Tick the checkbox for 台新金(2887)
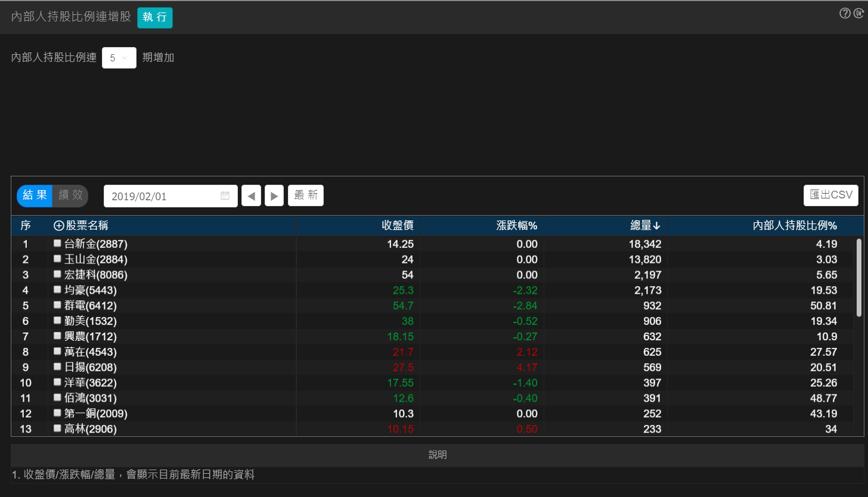Screen dimensions: 868x497 pos(57,243)
